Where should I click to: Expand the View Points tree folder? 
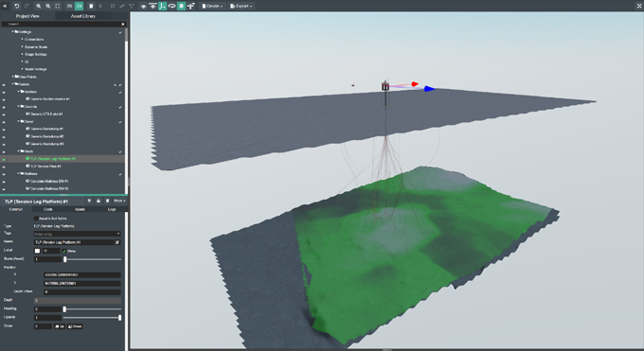(x=12, y=77)
